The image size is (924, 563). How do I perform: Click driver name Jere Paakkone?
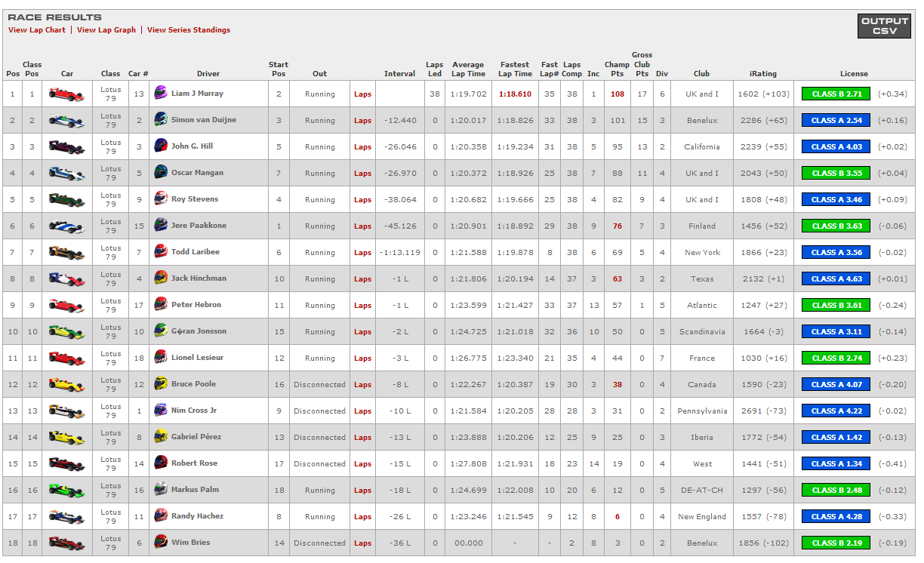[199, 226]
